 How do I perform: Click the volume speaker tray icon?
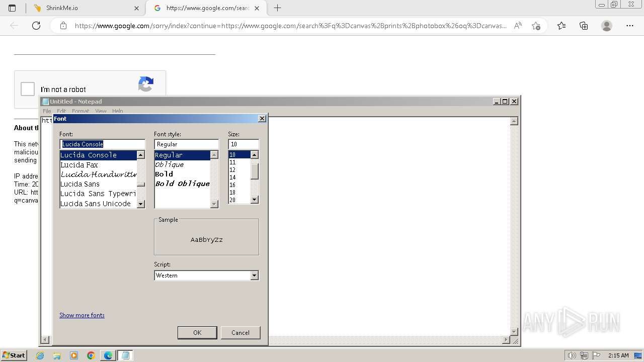tap(572, 355)
